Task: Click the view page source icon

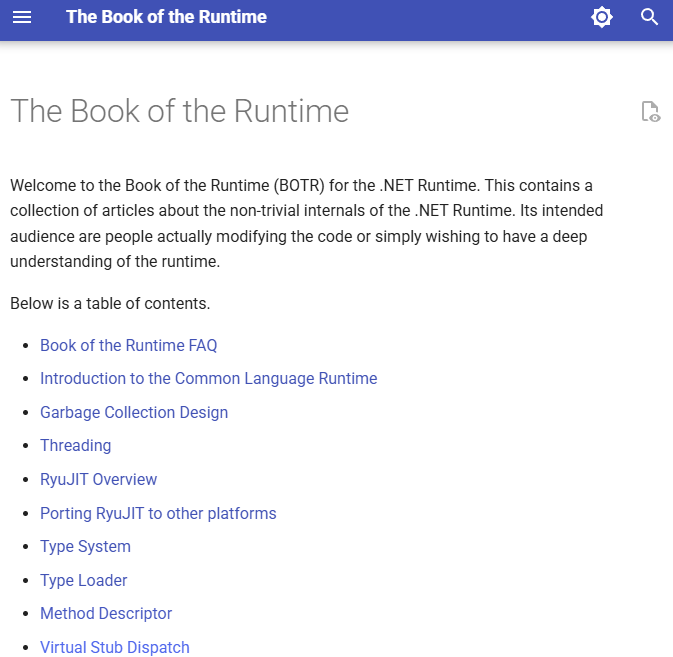Action: pyautogui.click(x=650, y=111)
